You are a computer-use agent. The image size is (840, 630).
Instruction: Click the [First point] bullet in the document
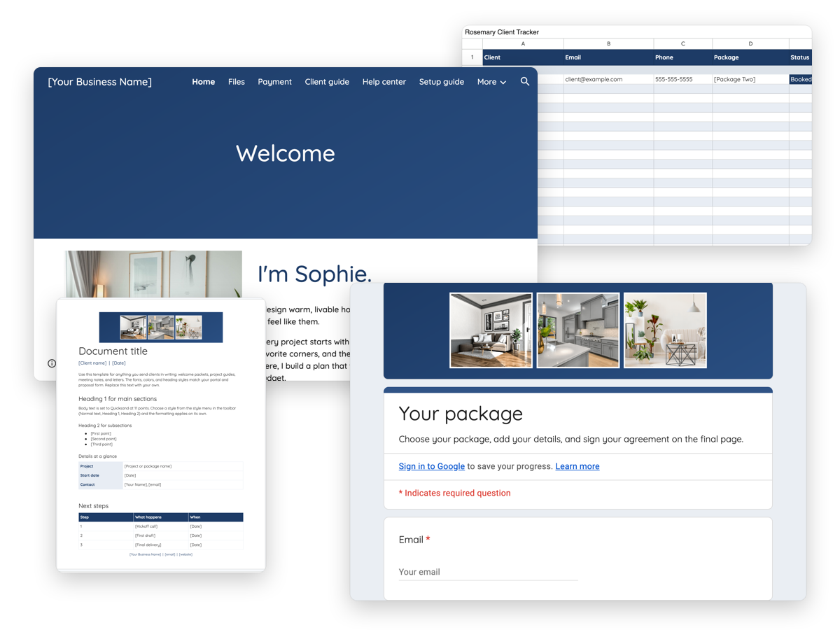tap(101, 433)
